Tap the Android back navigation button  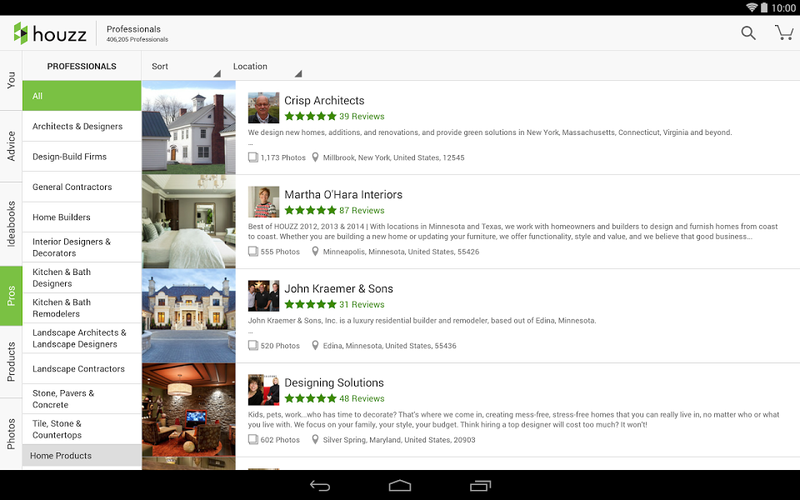[x=320, y=486]
